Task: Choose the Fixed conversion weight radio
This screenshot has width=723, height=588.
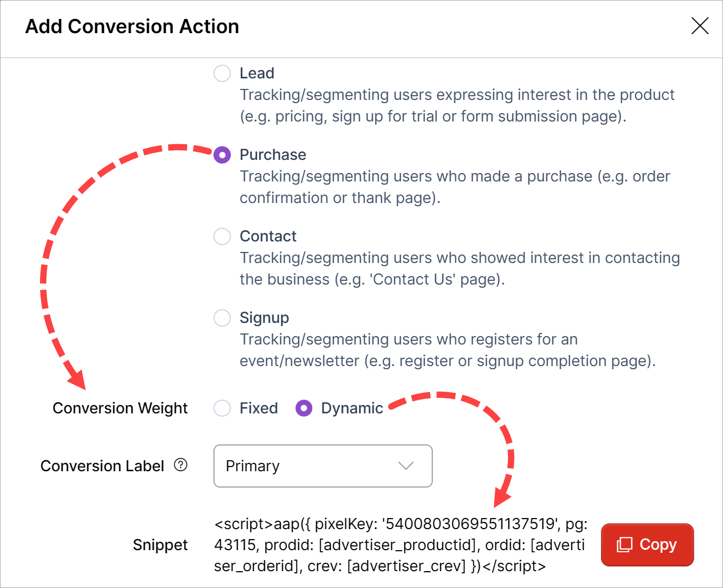Action: pos(222,408)
